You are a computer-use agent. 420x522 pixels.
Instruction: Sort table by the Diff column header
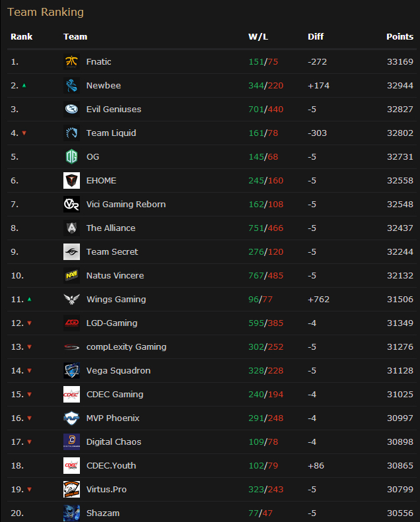[x=316, y=37]
